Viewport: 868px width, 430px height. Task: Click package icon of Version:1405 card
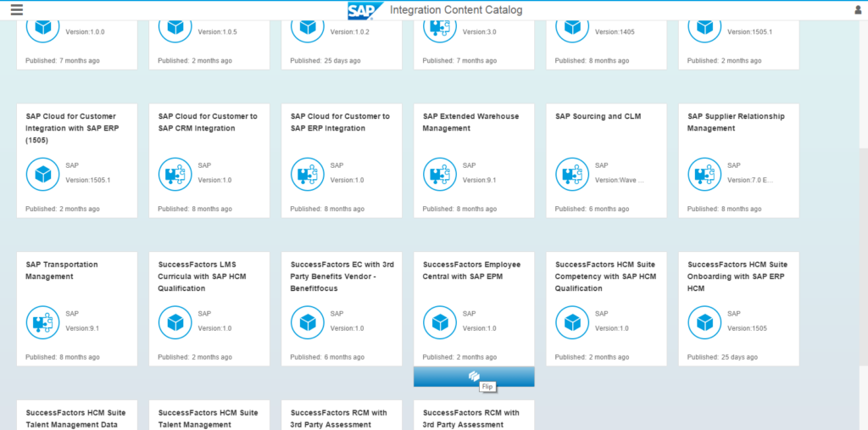point(572,28)
